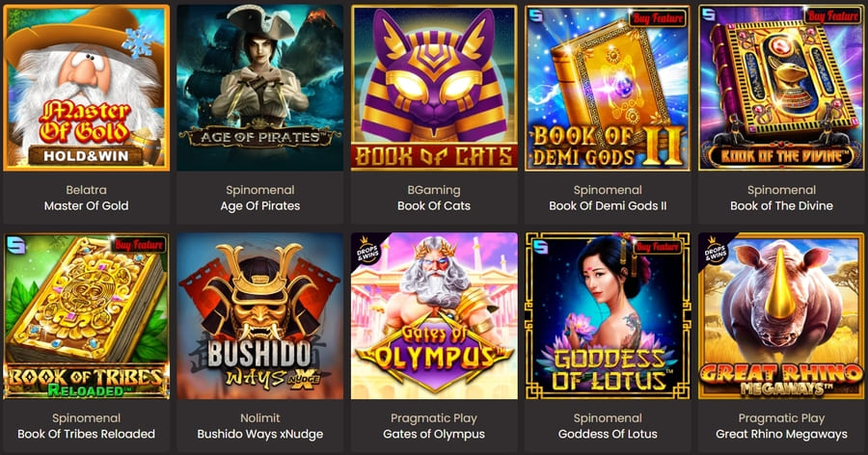Select the Gates of Olympus title link
Screen dimensions: 868x455
434,434
